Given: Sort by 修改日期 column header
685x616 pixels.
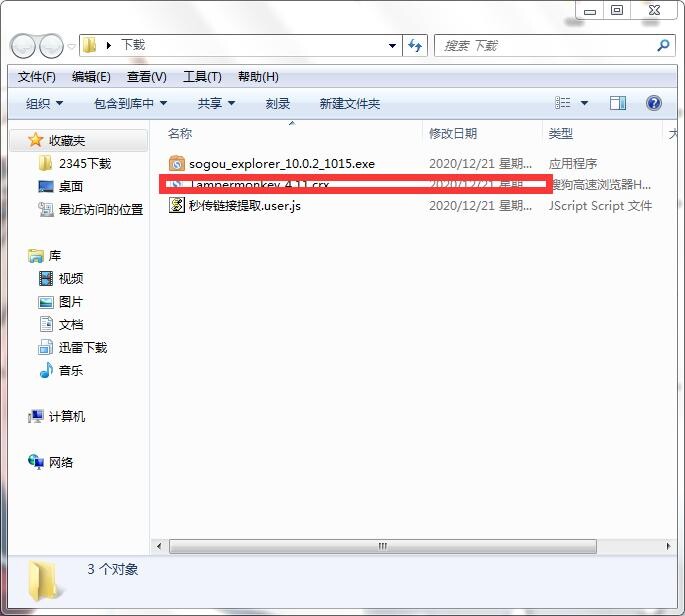Looking at the screenshot, I should [x=453, y=133].
